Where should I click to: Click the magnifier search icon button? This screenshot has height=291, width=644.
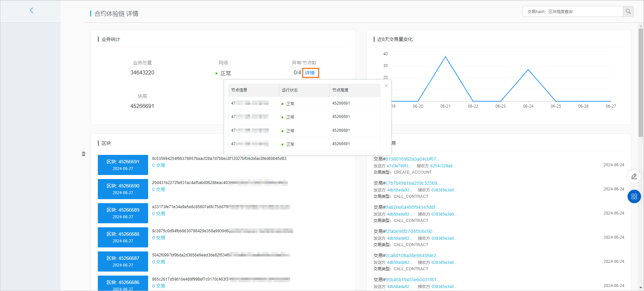click(x=628, y=11)
